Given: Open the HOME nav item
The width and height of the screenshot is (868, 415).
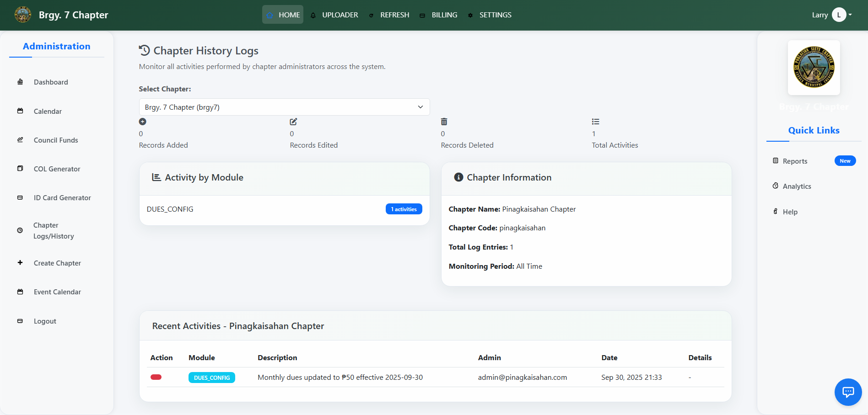Looking at the screenshot, I should 283,15.
